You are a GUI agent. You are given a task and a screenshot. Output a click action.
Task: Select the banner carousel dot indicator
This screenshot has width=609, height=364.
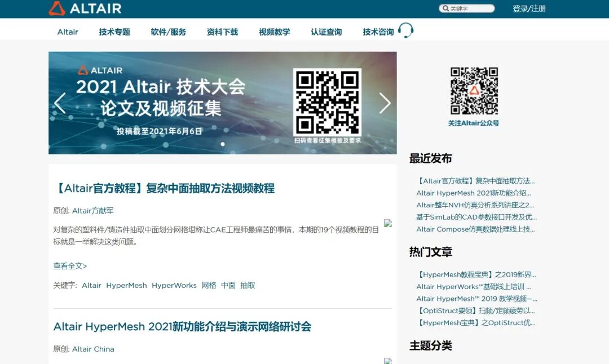(x=223, y=144)
